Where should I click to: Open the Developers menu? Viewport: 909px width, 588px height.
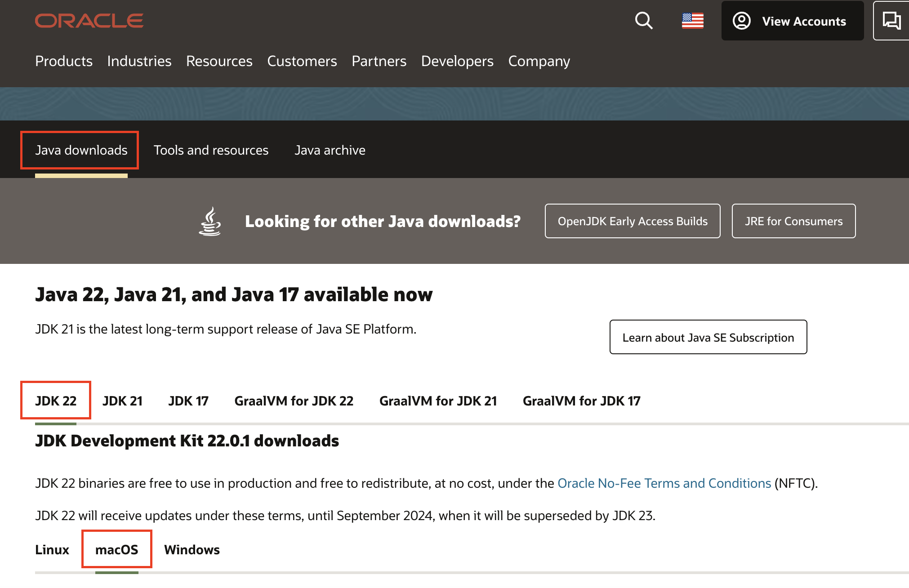457,61
